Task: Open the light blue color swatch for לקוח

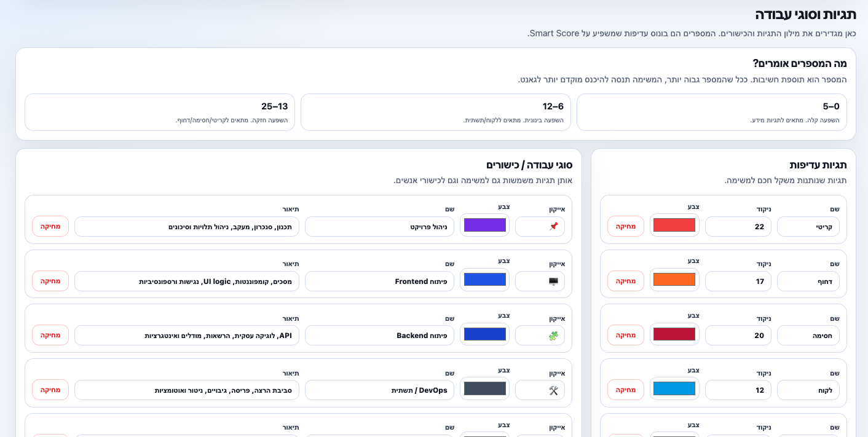Action: [x=674, y=388]
